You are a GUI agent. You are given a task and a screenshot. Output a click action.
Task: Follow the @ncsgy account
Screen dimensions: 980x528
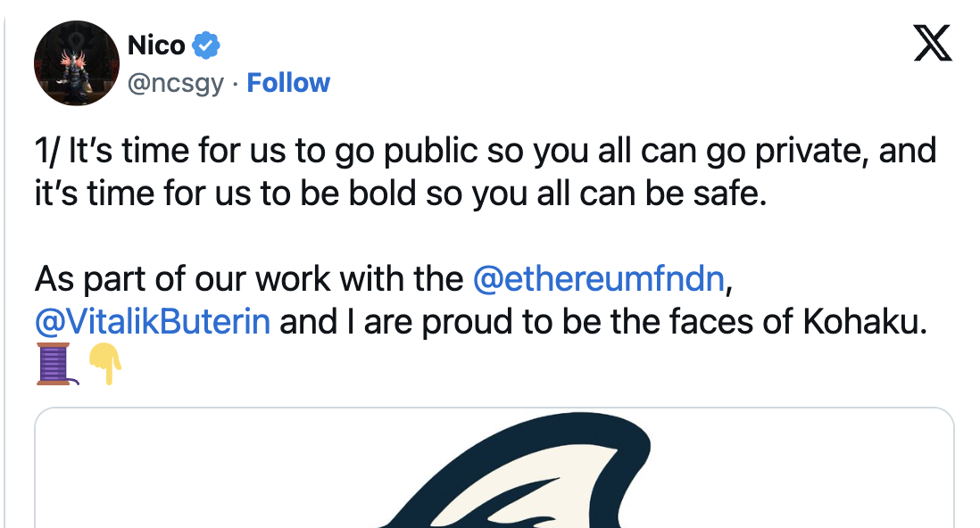coord(288,83)
